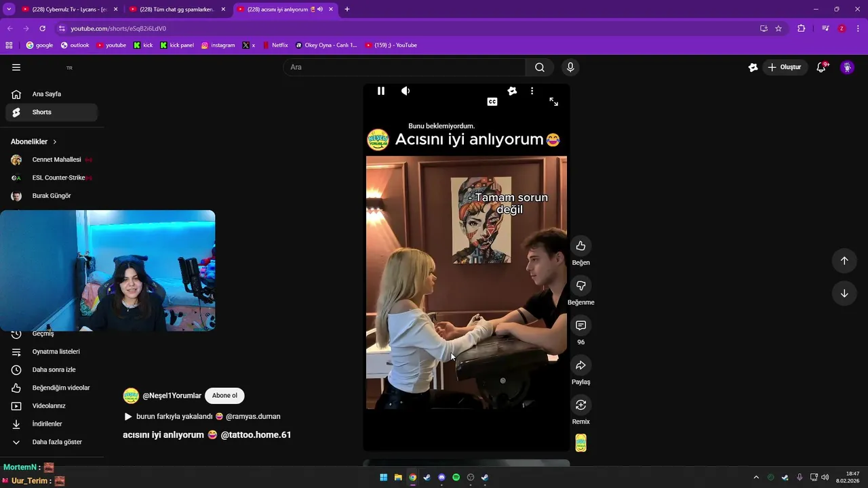The height and width of the screenshot is (488, 868).
Task: Open the channel sound avatar under Remix
Action: tap(580, 443)
